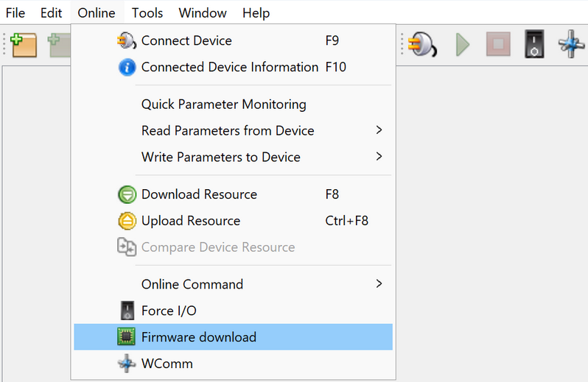This screenshot has width=588, height=382.
Task: Click the Firmware download chip icon
Action: point(127,337)
